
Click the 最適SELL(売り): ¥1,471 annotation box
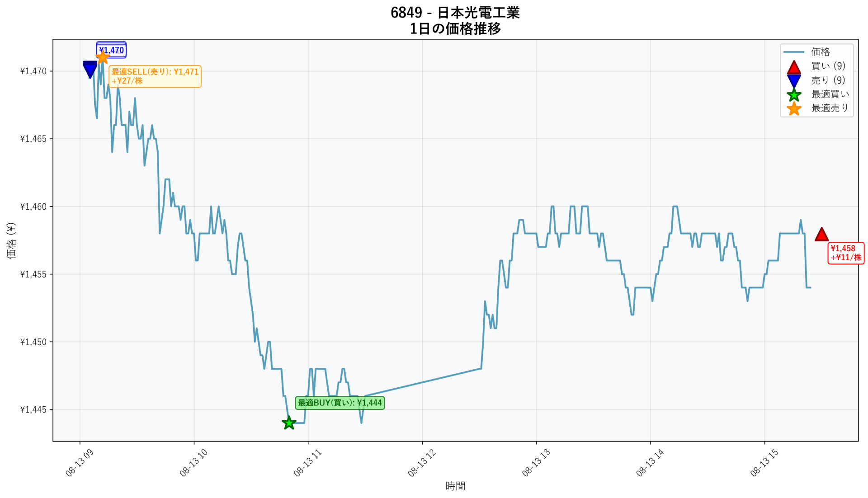coord(155,76)
